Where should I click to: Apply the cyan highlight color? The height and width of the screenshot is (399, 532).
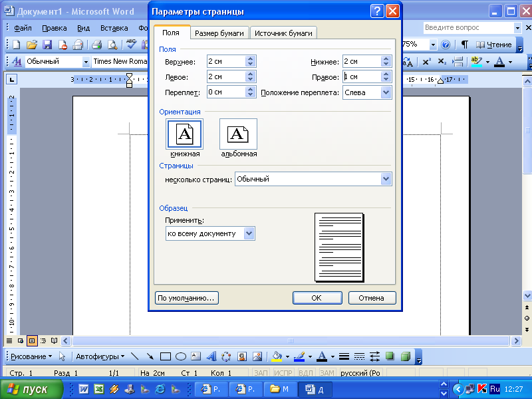click(477, 61)
